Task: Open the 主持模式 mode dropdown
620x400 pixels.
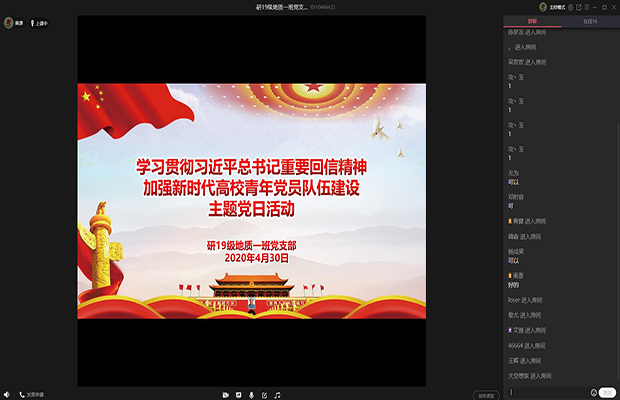Action: pyautogui.click(x=553, y=6)
